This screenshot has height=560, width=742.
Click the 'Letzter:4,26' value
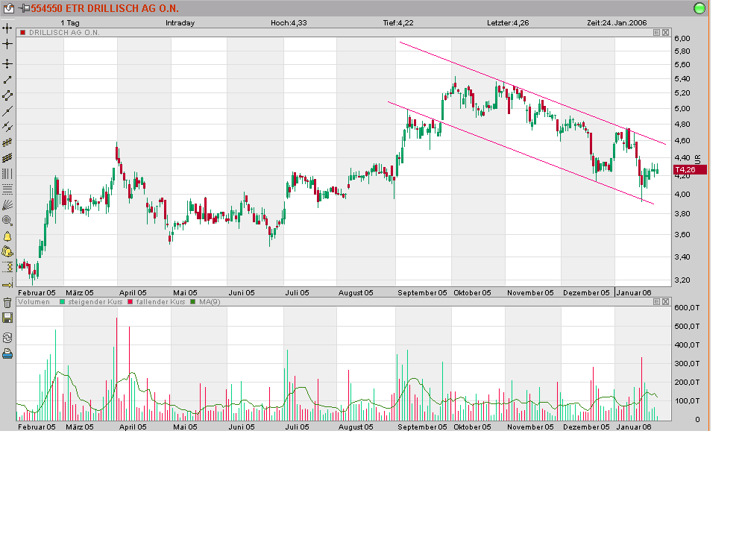pyautogui.click(x=508, y=22)
